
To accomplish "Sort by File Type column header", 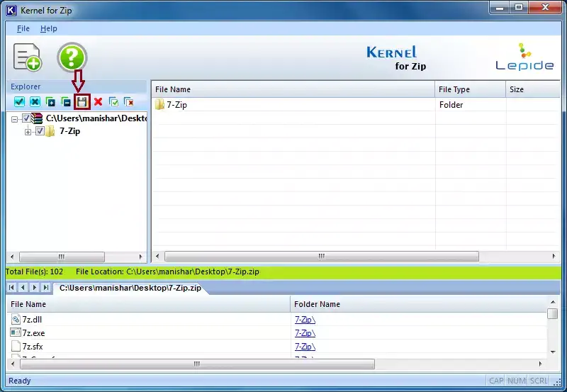I will coord(470,89).
